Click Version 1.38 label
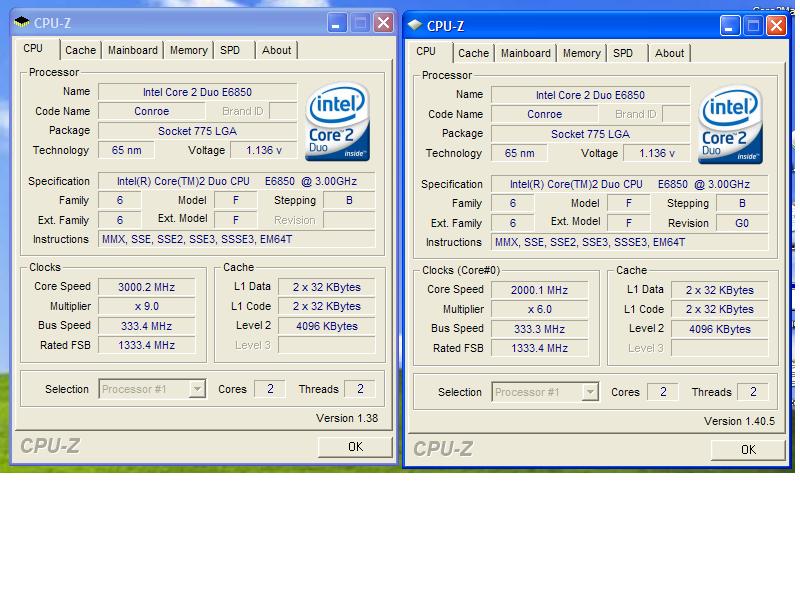This screenshot has width=800, height=600. (347, 418)
